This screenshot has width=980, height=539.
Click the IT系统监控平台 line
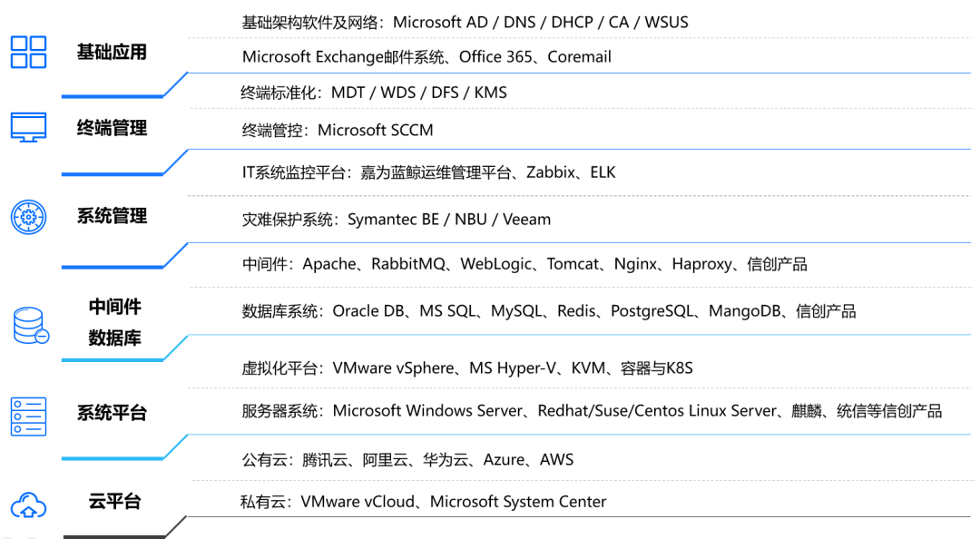(428, 172)
